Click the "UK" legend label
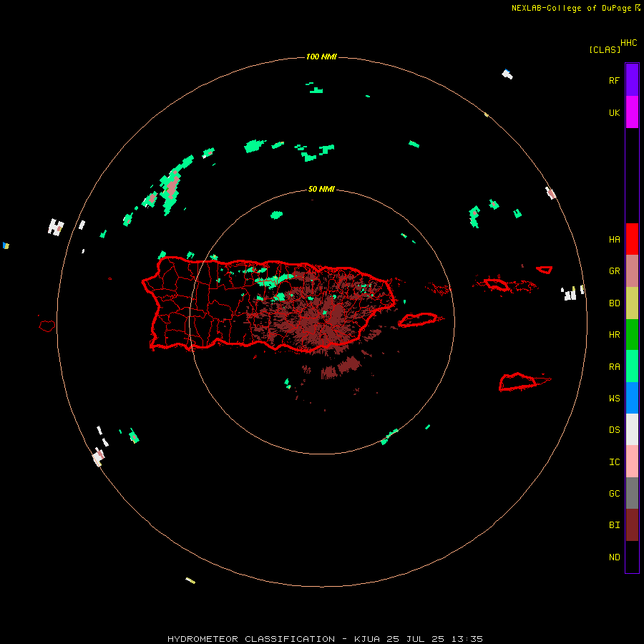644x644 pixels. pyautogui.click(x=614, y=112)
